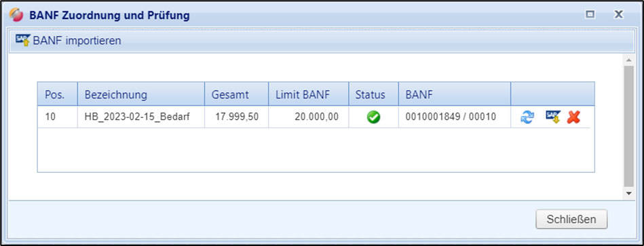Click the application logo in title bar
This screenshot has height=246, width=644.
16,15
